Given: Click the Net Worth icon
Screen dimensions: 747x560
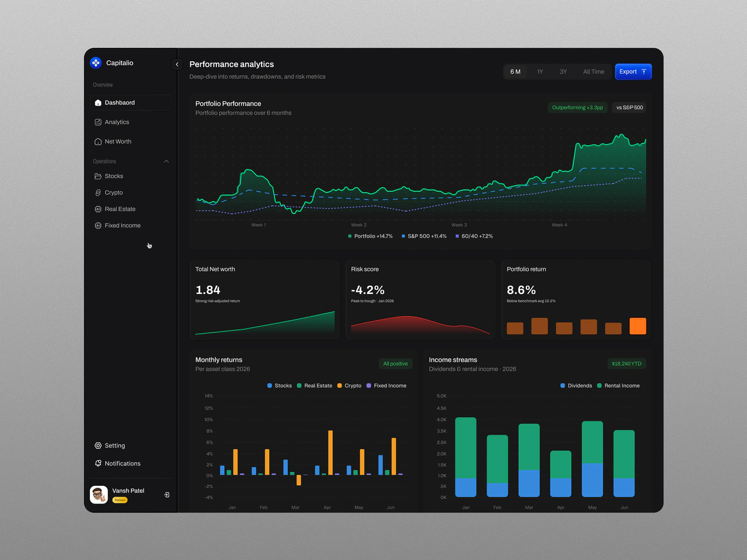Looking at the screenshot, I should [x=98, y=141].
